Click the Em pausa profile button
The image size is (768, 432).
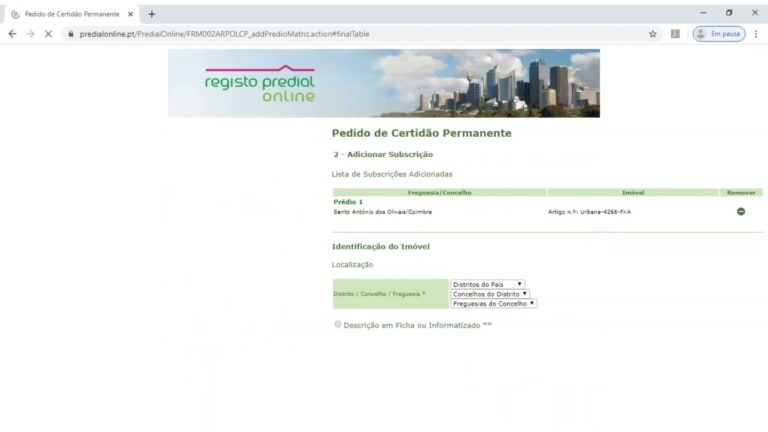pos(719,34)
